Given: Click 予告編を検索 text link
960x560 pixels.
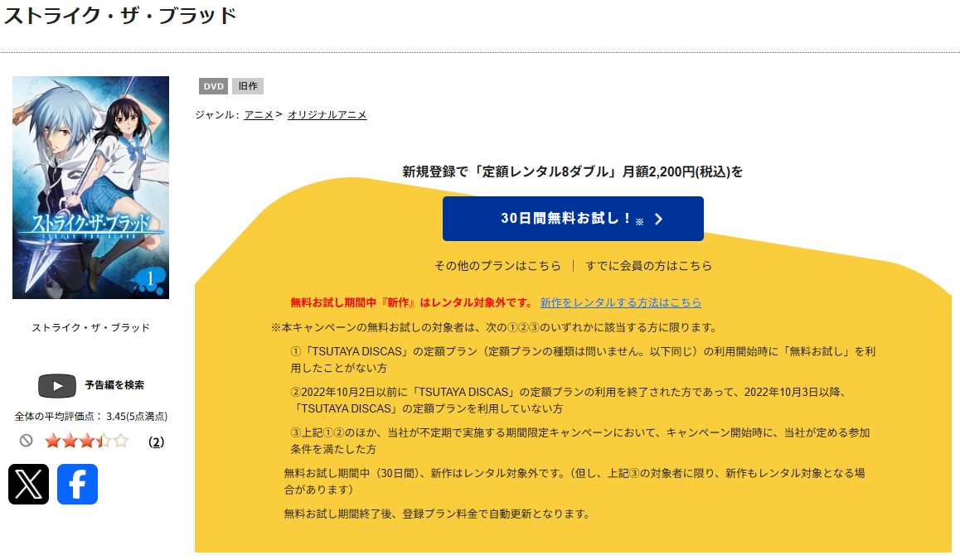Looking at the screenshot, I should pos(114,385).
